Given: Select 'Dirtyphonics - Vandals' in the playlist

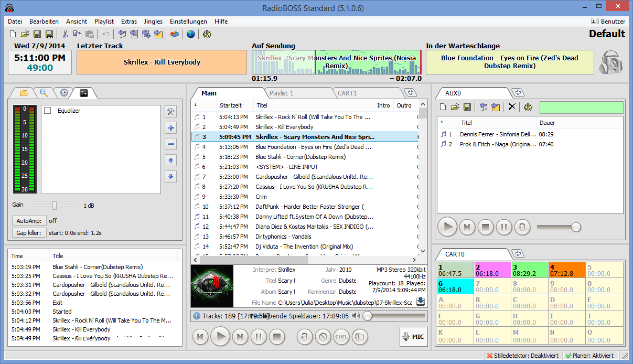Looking at the screenshot, I should pyautogui.click(x=305, y=237).
